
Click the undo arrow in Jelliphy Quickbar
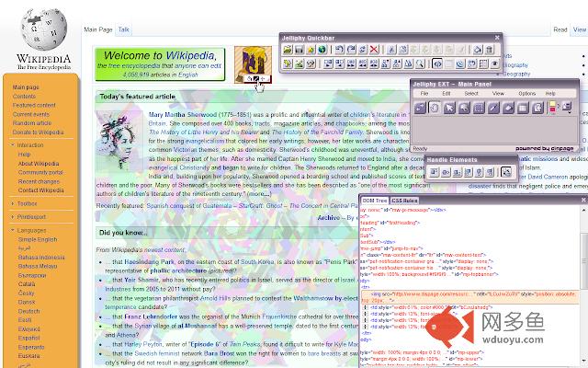[x=340, y=50]
